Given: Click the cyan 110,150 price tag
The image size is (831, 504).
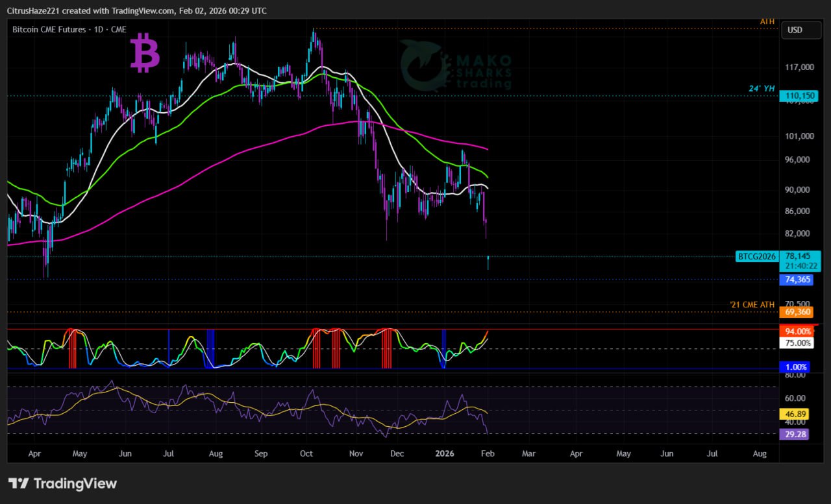Looking at the screenshot, I should pos(800,96).
